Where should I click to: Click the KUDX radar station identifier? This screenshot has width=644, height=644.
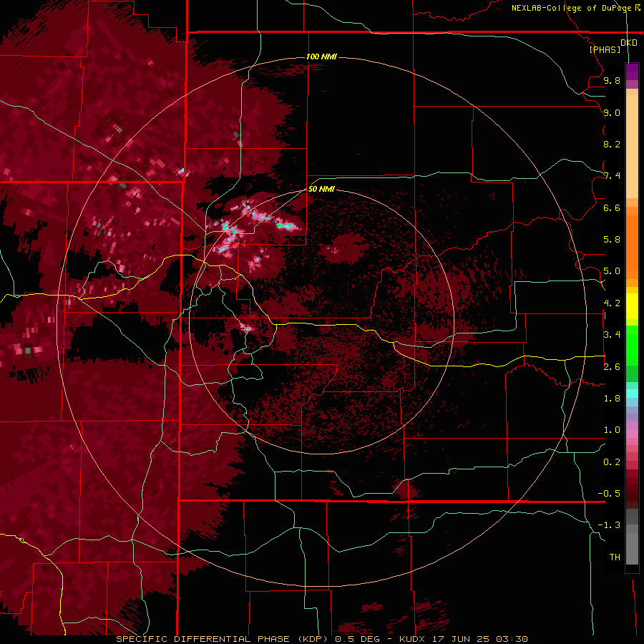click(x=413, y=639)
